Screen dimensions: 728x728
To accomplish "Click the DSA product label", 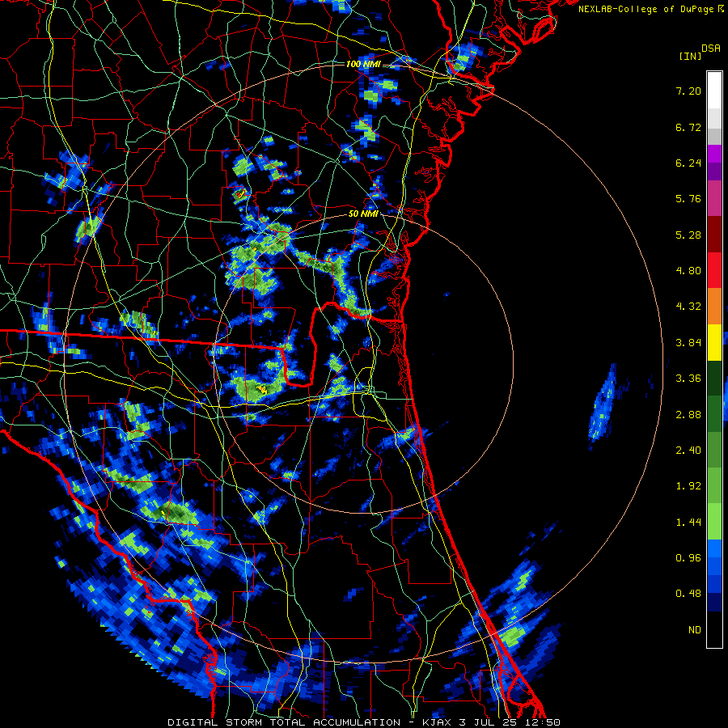I will (711, 49).
